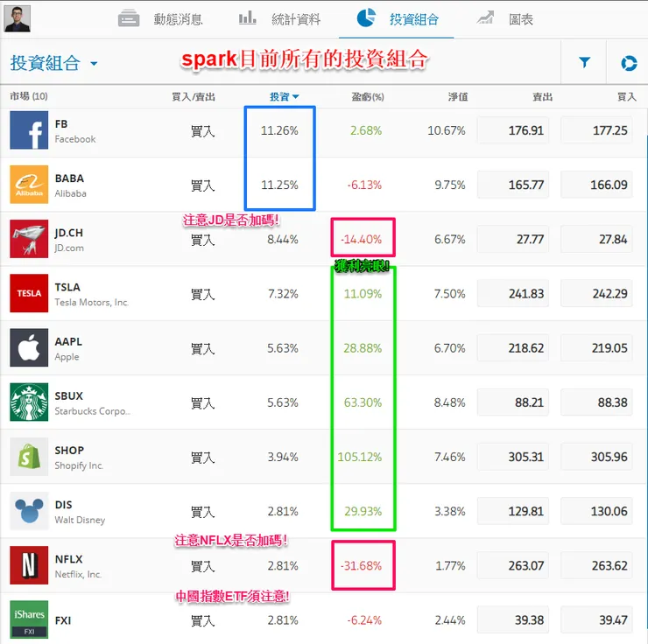
Task: Click SBUX sell price 88.21
Action: [x=513, y=402]
